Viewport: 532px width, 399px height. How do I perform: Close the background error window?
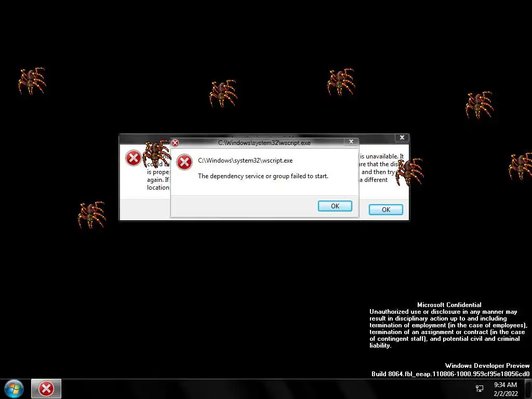[x=402, y=137]
